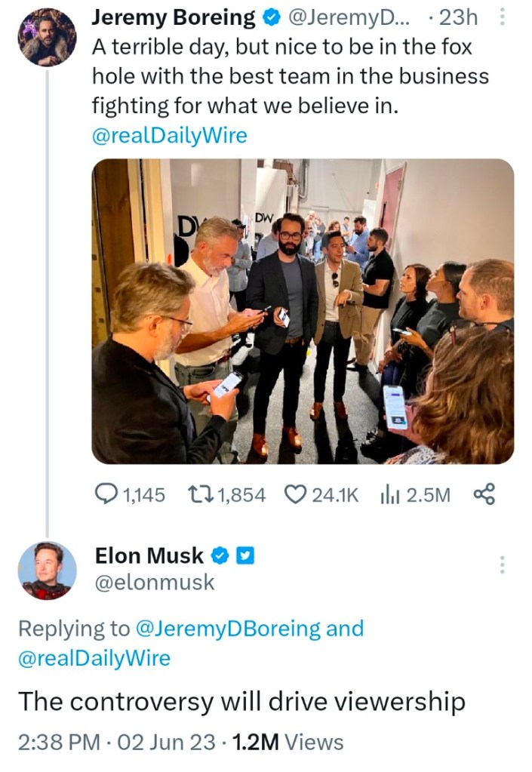Open the @realDailyWire mention in the tweet
The width and height of the screenshot is (532, 772).
[169, 136]
